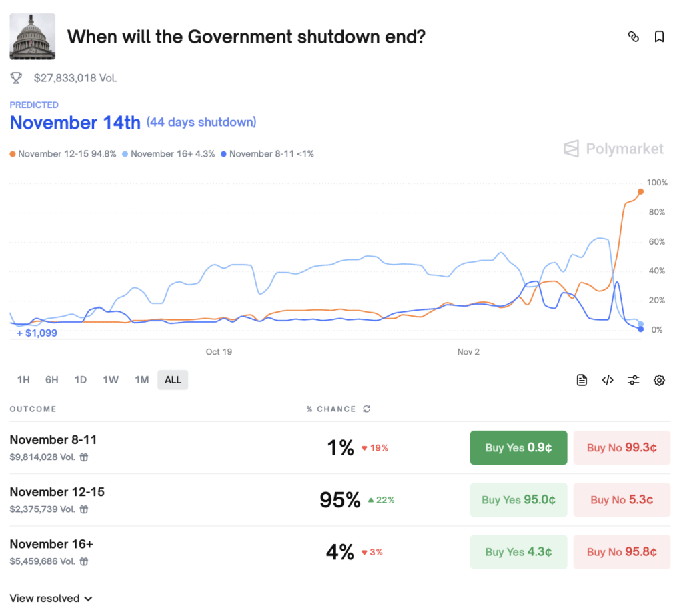
Task: Bookmark this shutdown market
Action: click(659, 37)
